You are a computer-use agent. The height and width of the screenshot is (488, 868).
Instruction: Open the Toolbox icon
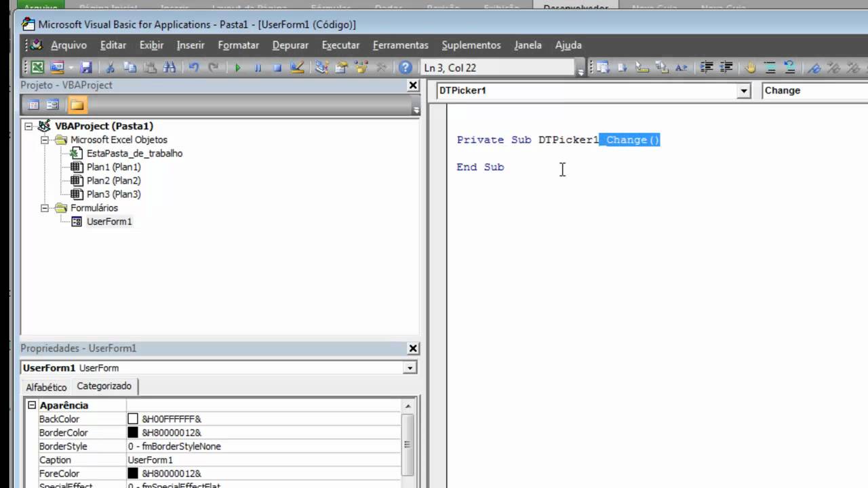coord(381,68)
